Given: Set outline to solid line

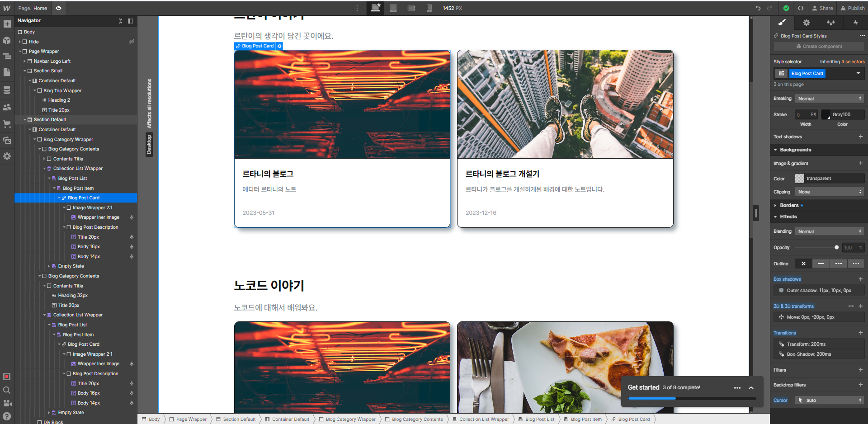Looking at the screenshot, I should pos(821,264).
